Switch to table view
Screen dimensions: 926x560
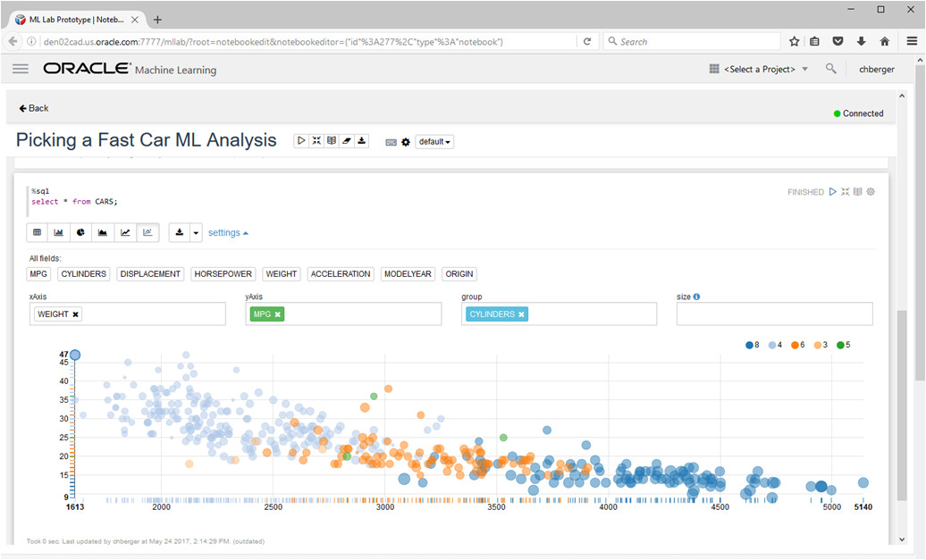(x=38, y=232)
